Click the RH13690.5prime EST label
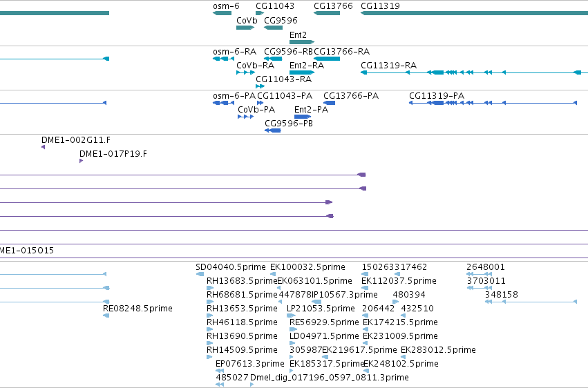Image resolution: width=588 pixels, height=388 pixels. click(x=242, y=337)
